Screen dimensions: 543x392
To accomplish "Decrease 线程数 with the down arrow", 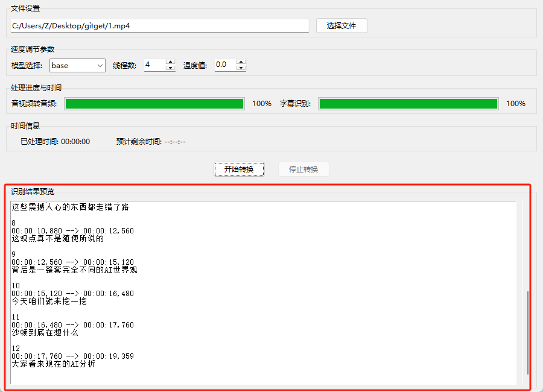I will [x=170, y=68].
